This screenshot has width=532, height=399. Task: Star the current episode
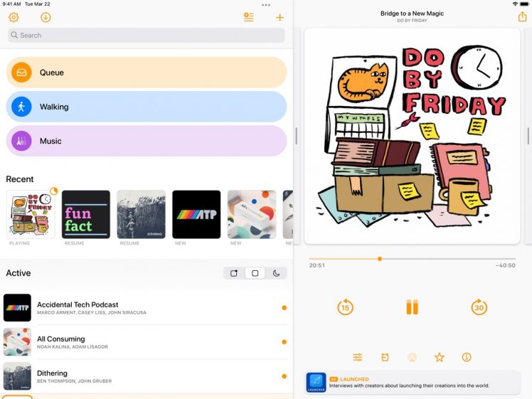point(440,357)
